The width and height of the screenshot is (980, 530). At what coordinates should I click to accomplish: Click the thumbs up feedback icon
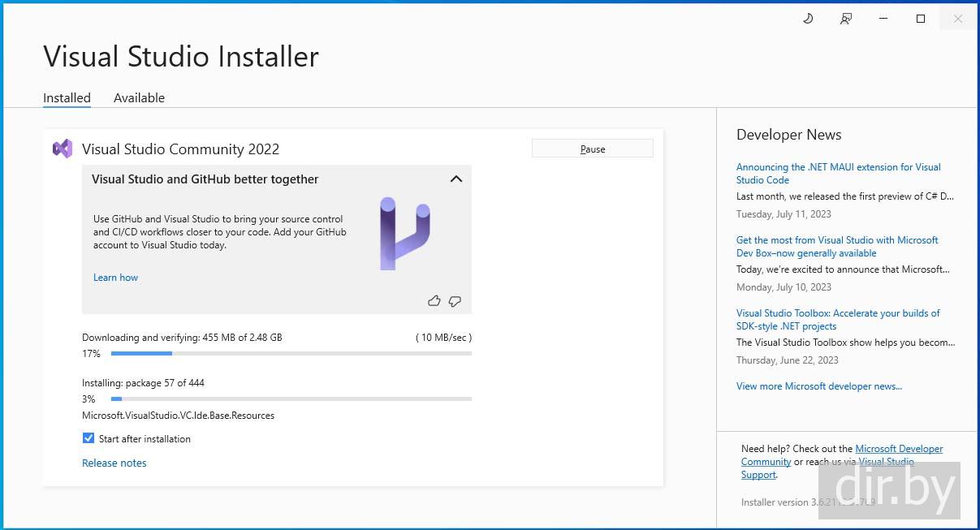[434, 301]
